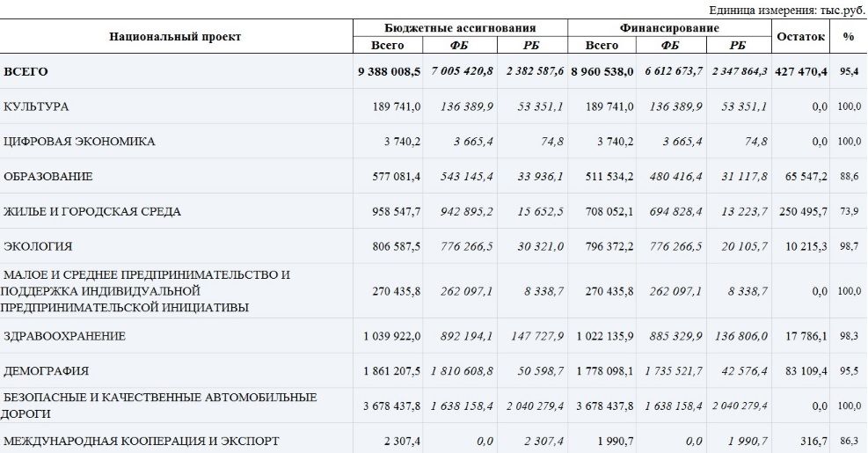The width and height of the screenshot is (868, 453).
Task: Click the % column header
Action: 848,37
